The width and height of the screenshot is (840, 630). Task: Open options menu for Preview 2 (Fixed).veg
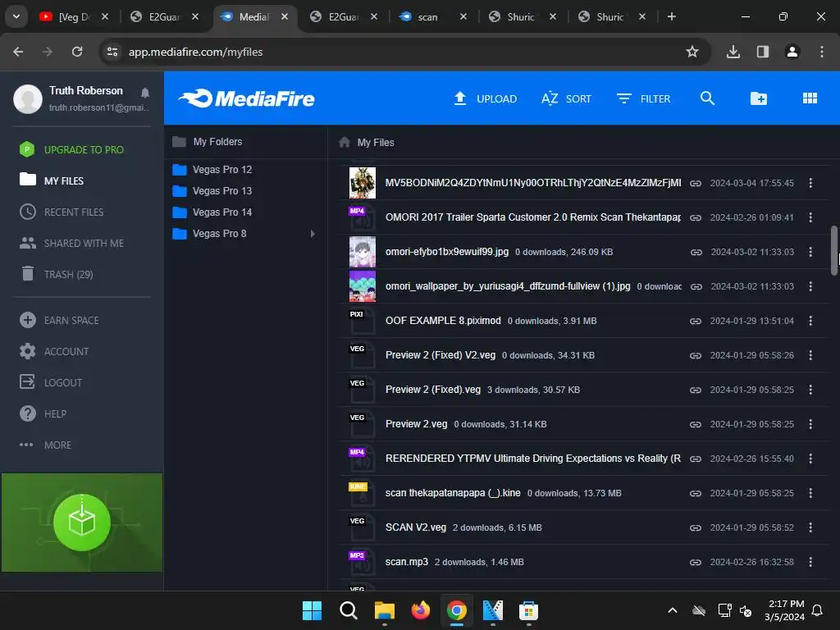810,390
